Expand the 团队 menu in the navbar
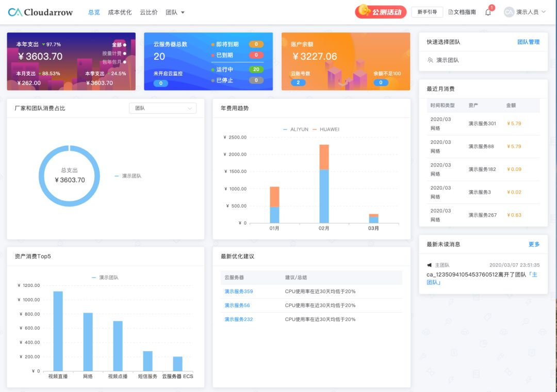Image resolution: width=557 pixels, height=392 pixels. [x=175, y=12]
